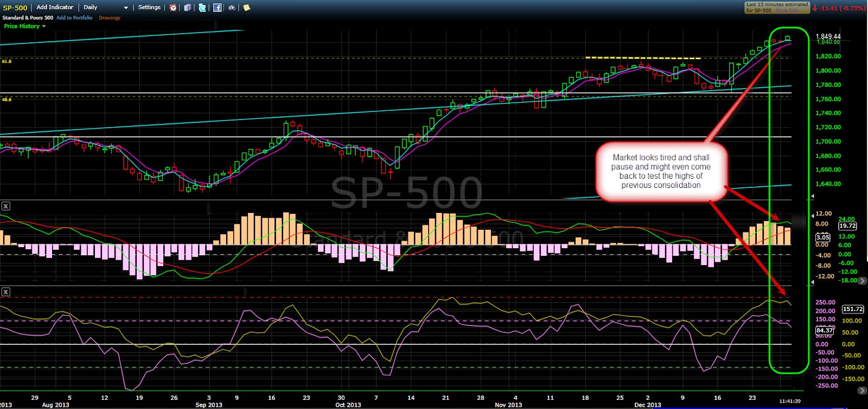Click the oscillator value box 84.37
Viewport: 868px width, 409px height.
(825, 330)
